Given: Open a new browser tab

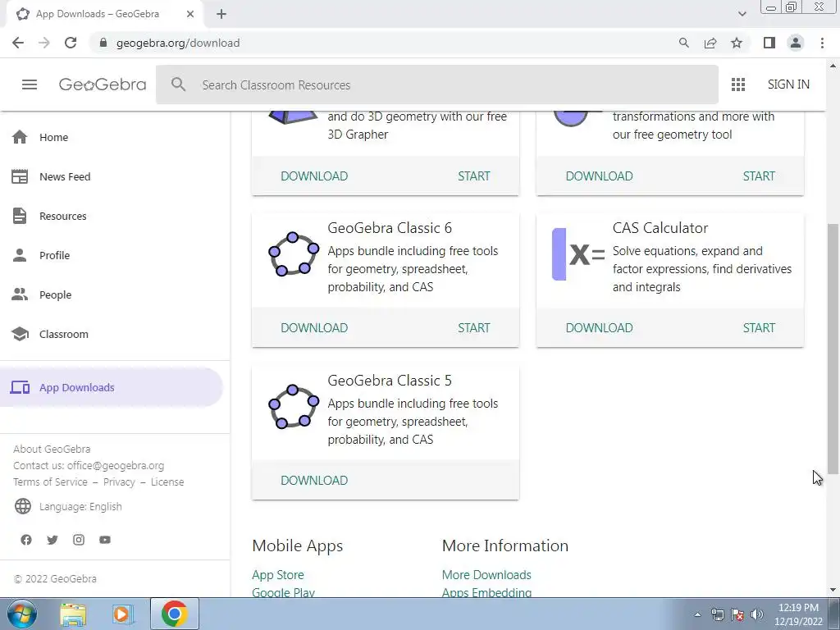Looking at the screenshot, I should pyautogui.click(x=221, y=14).
